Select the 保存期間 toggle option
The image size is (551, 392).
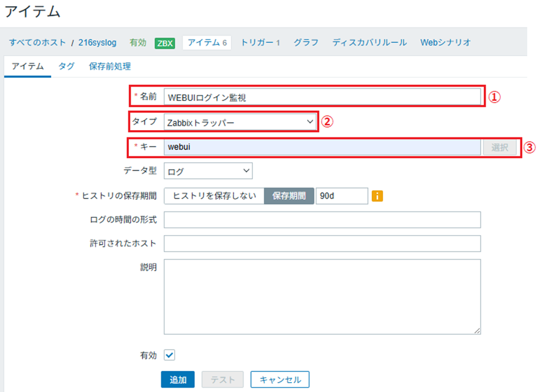(289, 196)
